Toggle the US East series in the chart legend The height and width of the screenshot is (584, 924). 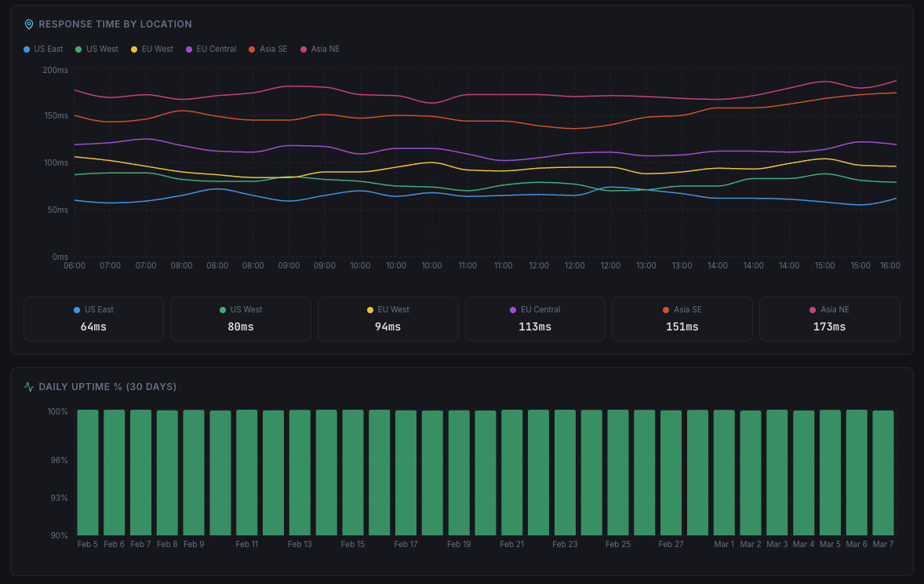42,49
